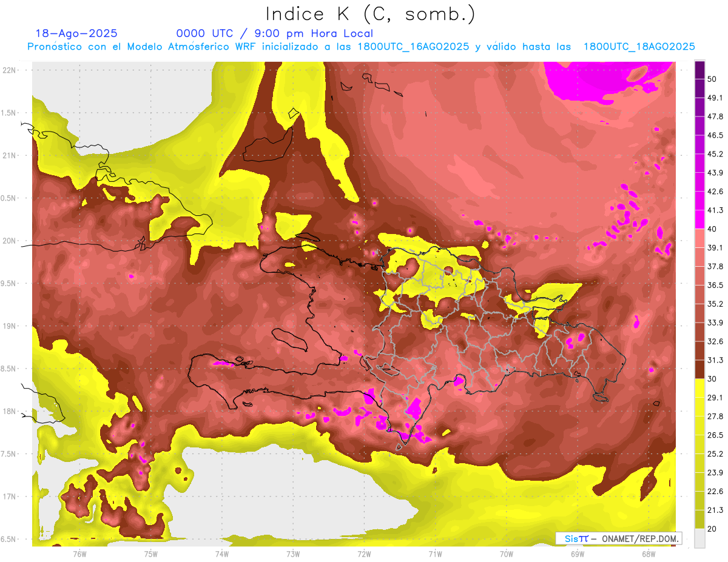Click the colorbar value "36.5"
Viewport: 728px width, 562px height.
pos(715,285)
